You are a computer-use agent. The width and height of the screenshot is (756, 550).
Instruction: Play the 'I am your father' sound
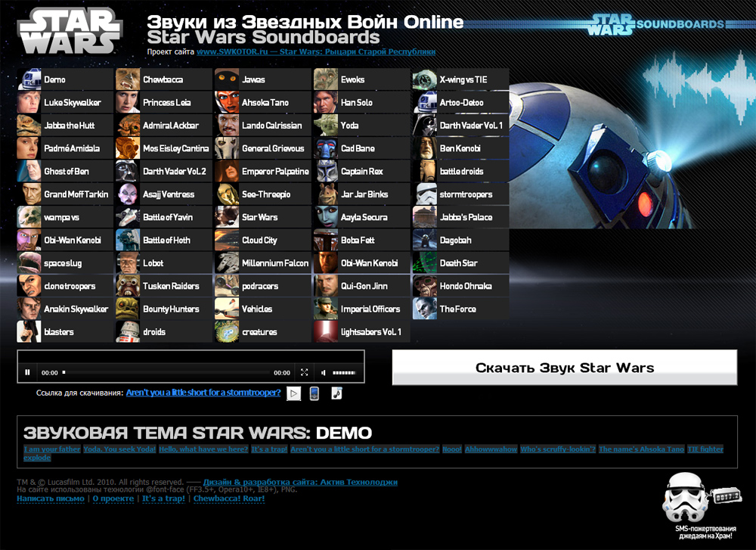tap(52, 449)
